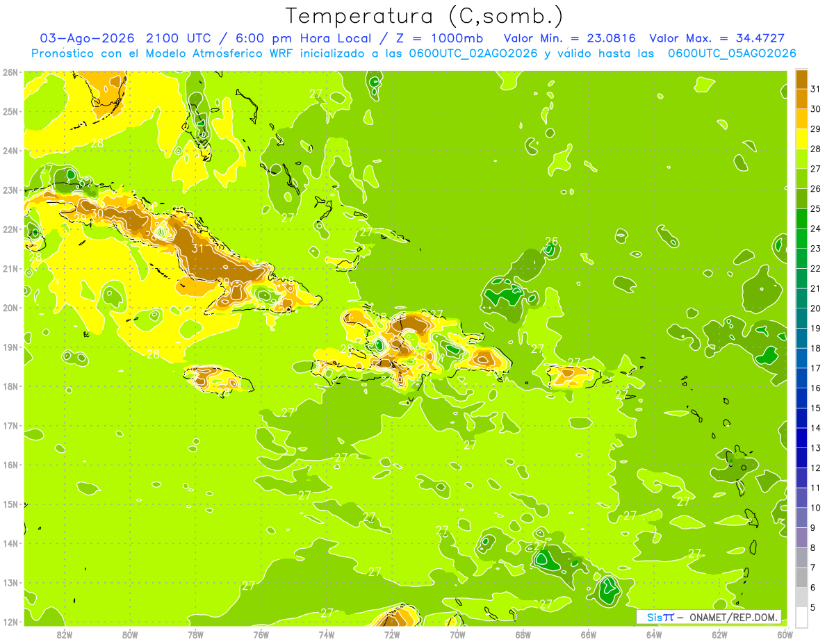Click the 64W longitude axis label
Screen dimensions: 834x644
653,634
